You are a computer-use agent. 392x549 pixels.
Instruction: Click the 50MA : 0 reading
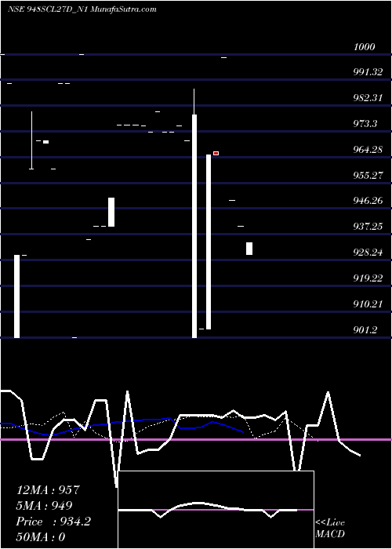tap(41, 537)
